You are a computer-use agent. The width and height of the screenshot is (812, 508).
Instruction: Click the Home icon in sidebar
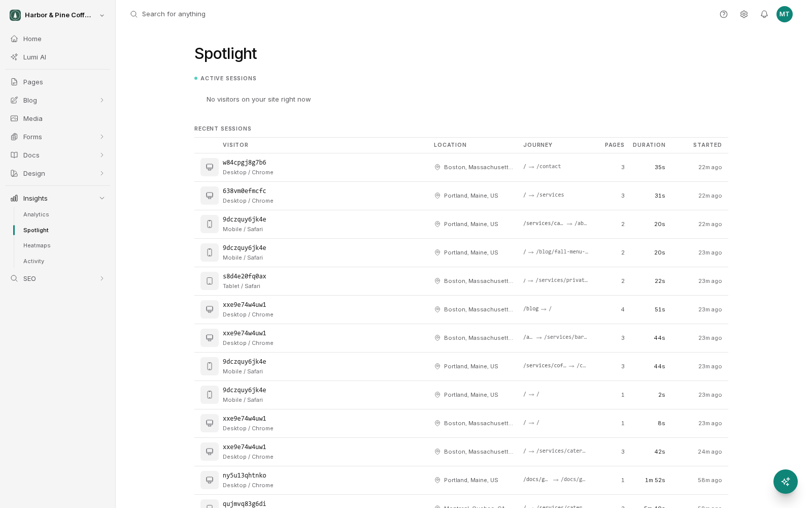pyautogui.click(x=14, y=39)
